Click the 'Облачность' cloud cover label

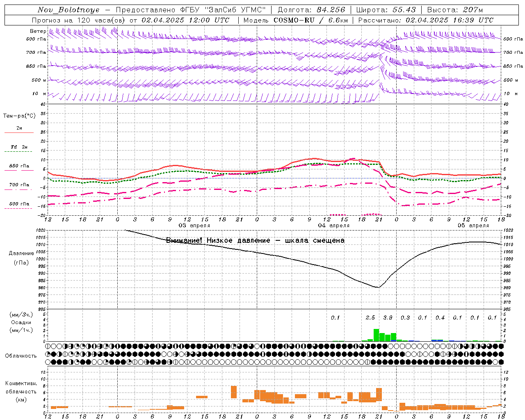point(21,356)
